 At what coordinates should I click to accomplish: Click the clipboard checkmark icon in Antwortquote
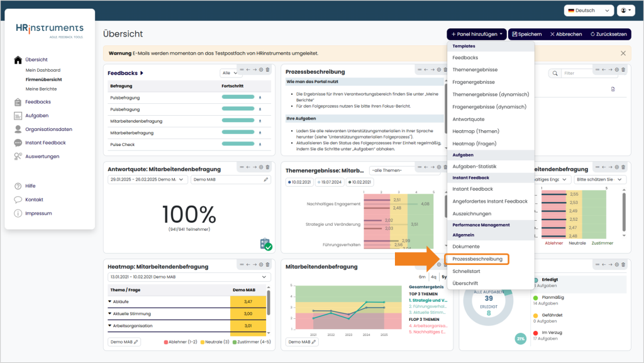pos(266,244)
